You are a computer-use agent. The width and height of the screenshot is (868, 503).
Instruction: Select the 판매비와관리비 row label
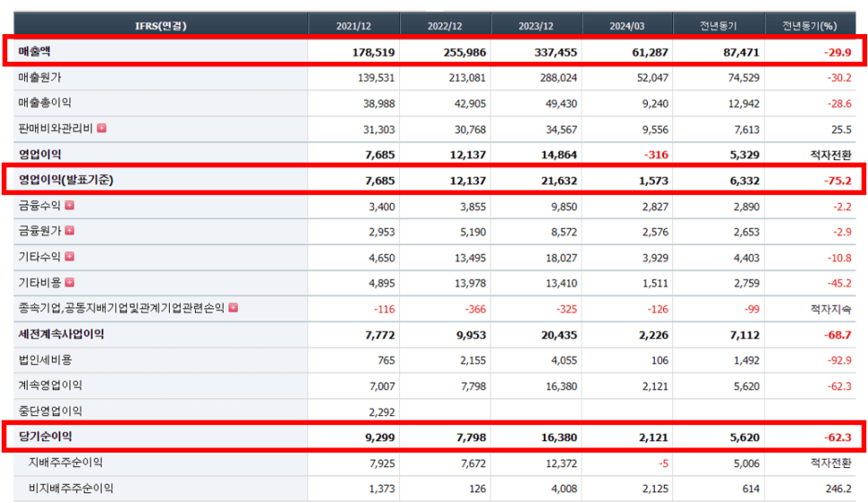(56, 128)
